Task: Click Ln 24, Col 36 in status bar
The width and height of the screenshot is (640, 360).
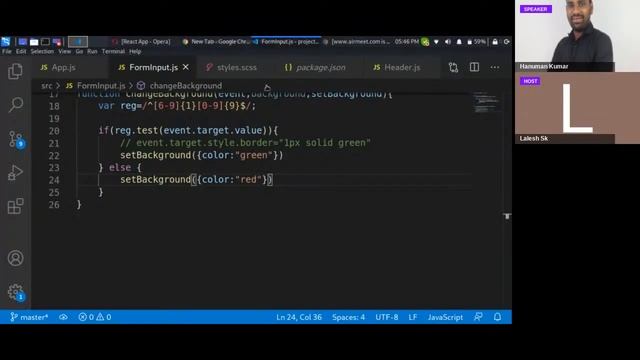Action: tap(299, 317)
